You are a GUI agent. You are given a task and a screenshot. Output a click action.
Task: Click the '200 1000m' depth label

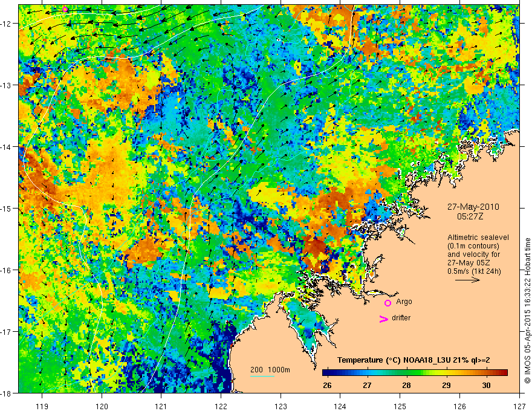[x=270, y=370]
